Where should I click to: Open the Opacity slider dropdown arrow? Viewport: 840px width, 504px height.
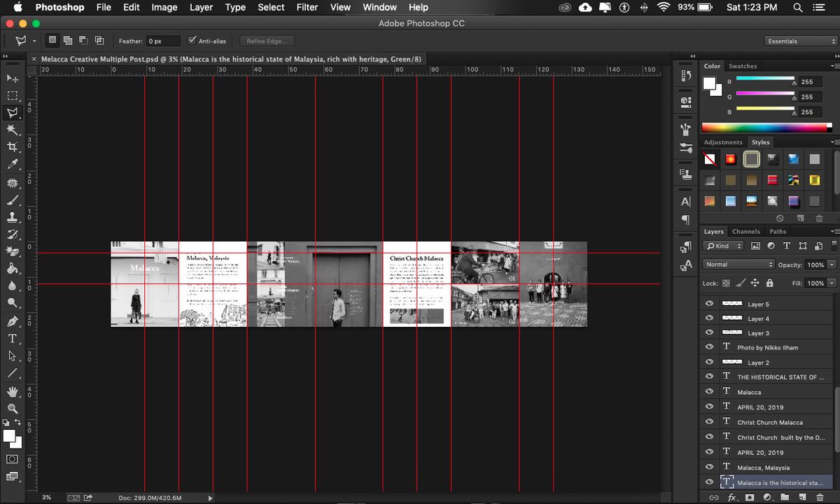click(x=831, y=265)
